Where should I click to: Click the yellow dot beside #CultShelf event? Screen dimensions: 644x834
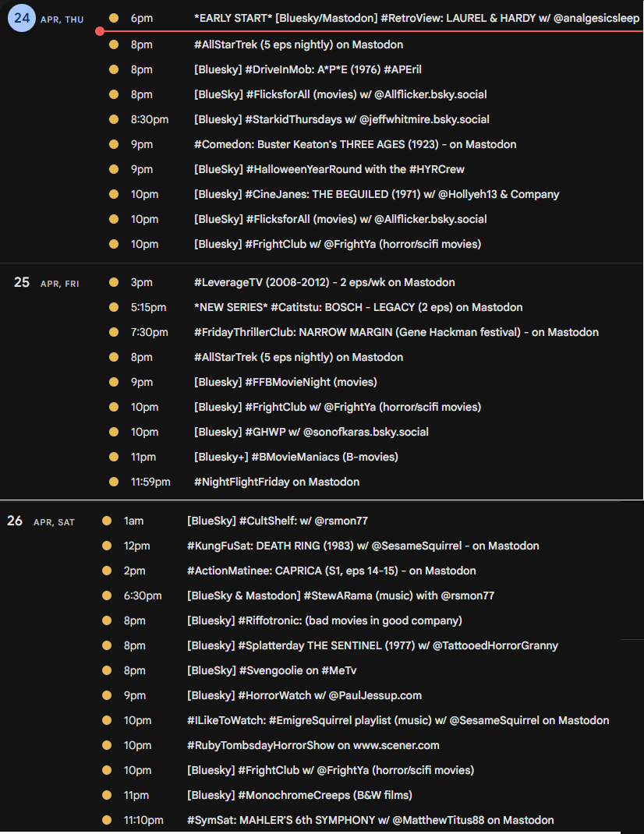[x=107, y=521]
